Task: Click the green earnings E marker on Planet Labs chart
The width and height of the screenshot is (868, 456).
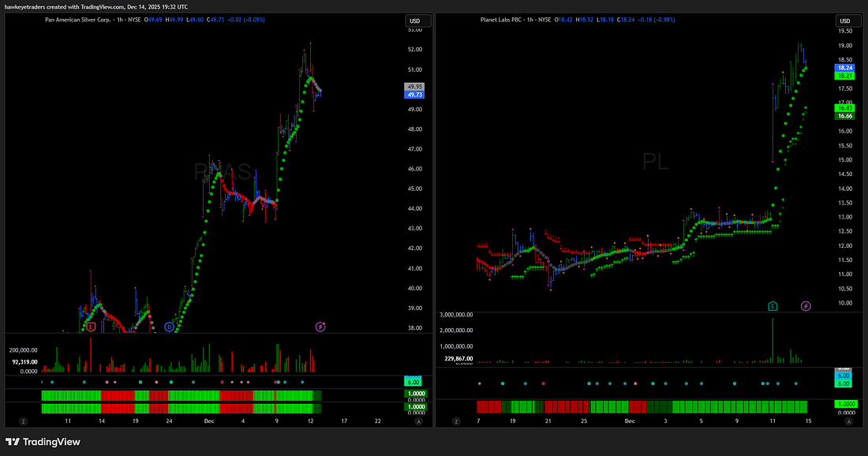Action: [773, 306]
